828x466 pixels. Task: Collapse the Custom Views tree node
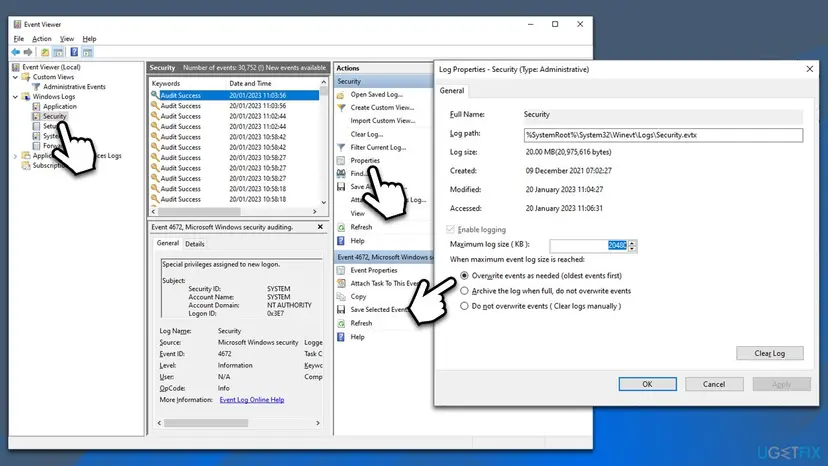click(16, 77)
